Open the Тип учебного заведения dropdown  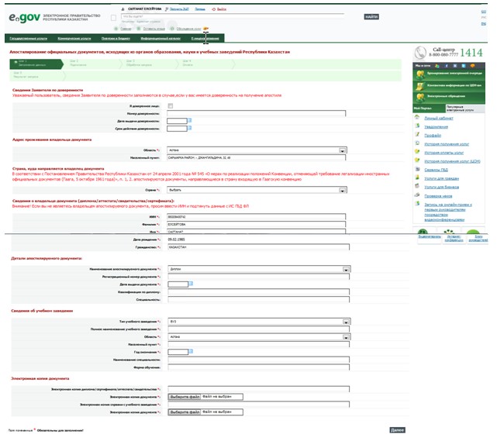coord(259,322)
